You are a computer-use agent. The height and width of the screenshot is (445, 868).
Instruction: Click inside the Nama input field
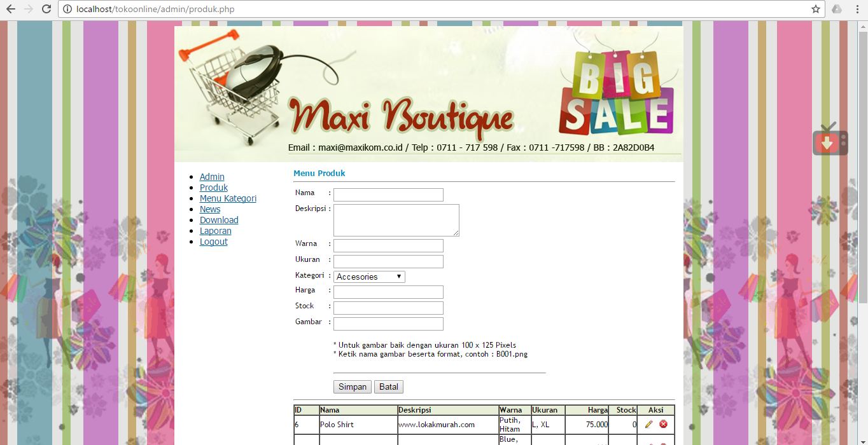pyautogui.click(x=388, y=195)
